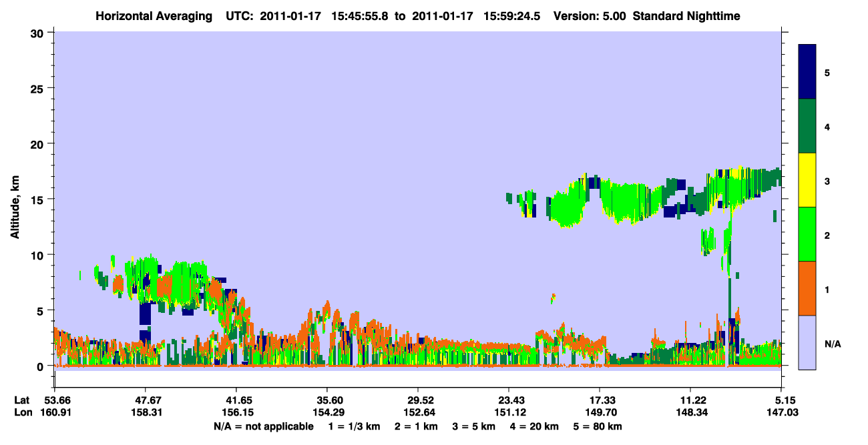This screenshot has width=868, height=445.
Task: Click the longitude value 148.34
Action: pyautogui.click(x=690, y=413)
